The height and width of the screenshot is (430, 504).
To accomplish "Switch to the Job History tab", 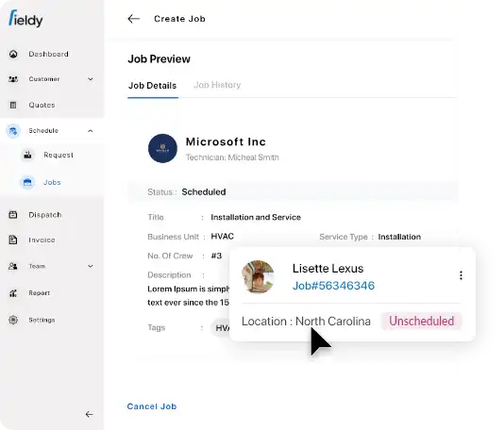I will coord(217,85).
